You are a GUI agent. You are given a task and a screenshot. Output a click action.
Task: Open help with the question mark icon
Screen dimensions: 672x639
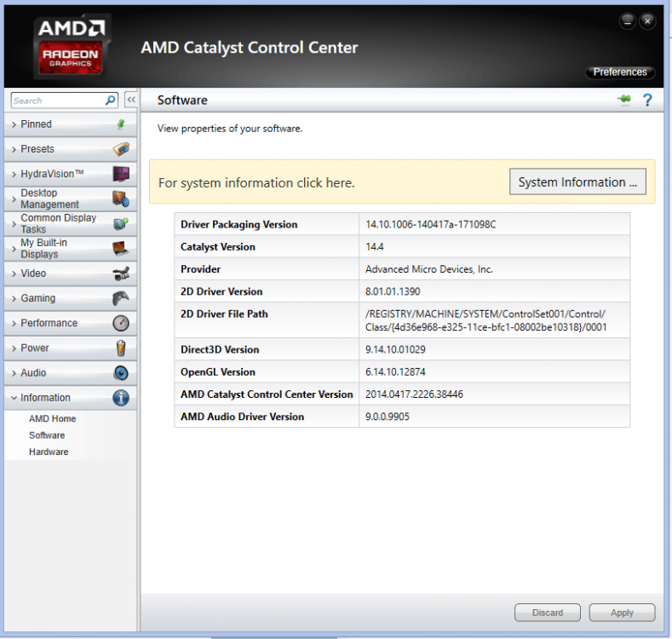click(x=647, y=100)
